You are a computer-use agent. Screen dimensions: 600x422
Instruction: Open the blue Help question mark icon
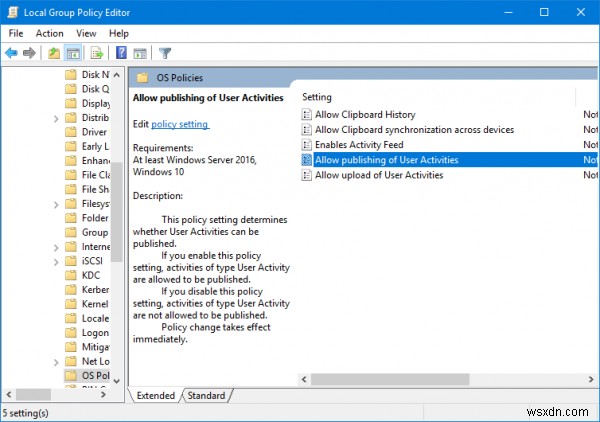tap(121, 52)
